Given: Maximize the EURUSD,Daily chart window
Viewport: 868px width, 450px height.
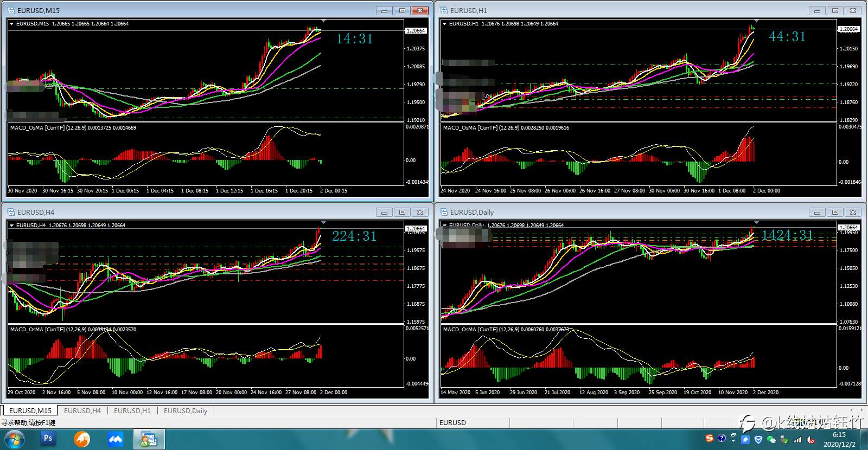Looking at the screenshot, I should pyautogui.click(x=835, y=212).
